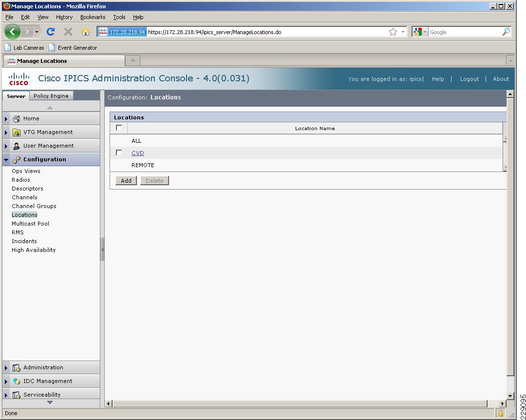This screenshot has width=526, height=420.
Task: Click the Add location button
Action: [x=126, y=181]
